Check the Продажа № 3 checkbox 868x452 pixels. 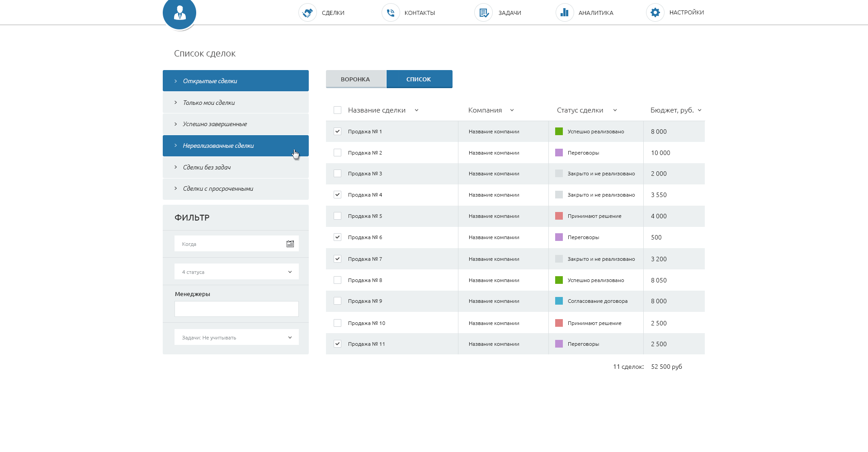coord(337,173)
